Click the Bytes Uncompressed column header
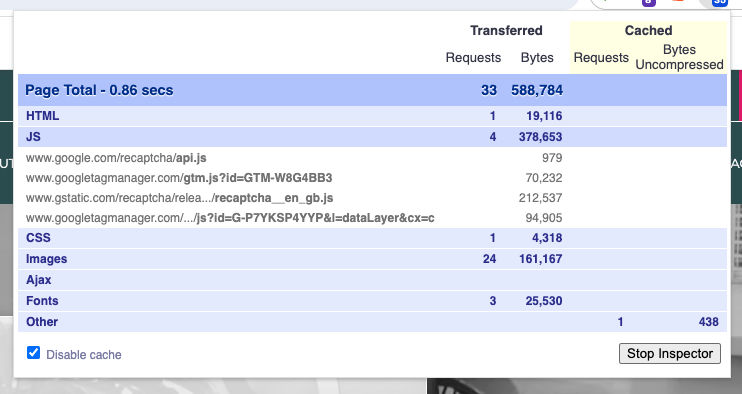The height and width of the screenshot is (394, 742). click(x=679, y=57)
